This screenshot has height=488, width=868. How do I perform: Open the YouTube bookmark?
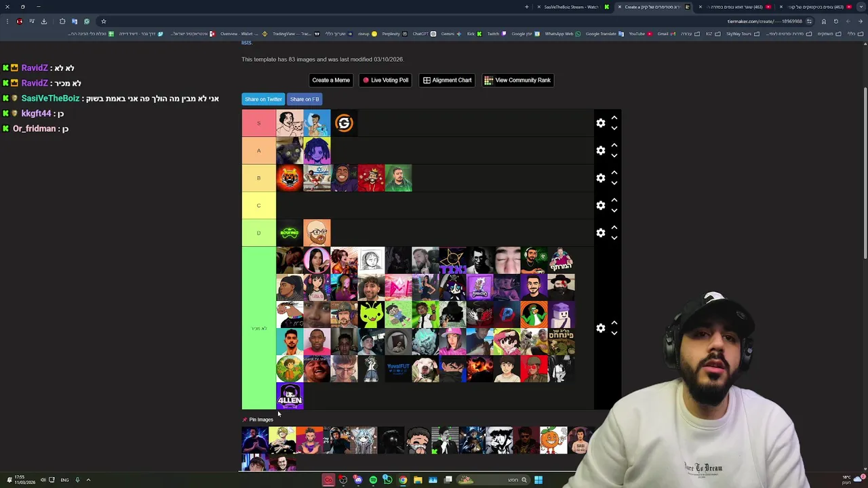click(640, 34)
